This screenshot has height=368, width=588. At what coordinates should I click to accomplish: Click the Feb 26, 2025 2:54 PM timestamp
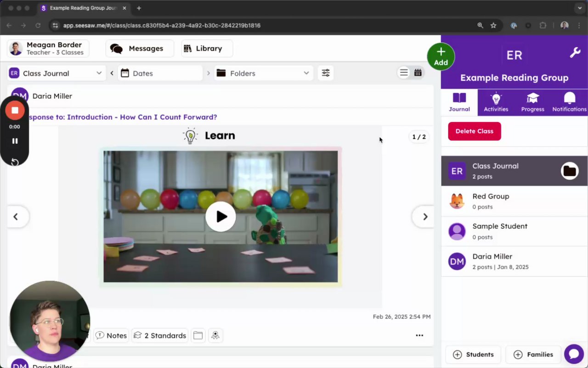401,317
